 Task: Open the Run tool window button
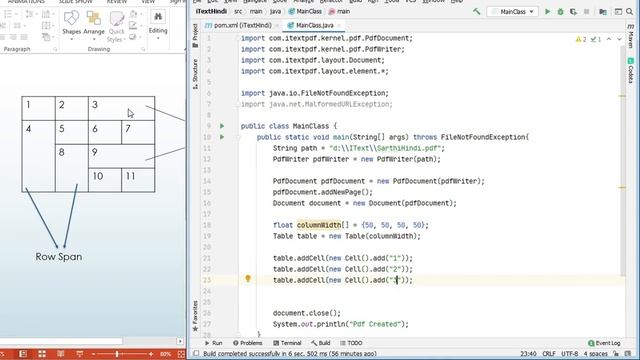pos(213,343)
